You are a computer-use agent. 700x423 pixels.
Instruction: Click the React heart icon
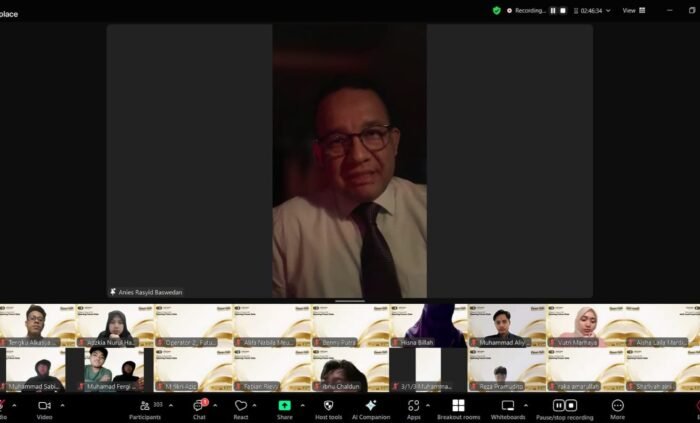pos(240,406)
